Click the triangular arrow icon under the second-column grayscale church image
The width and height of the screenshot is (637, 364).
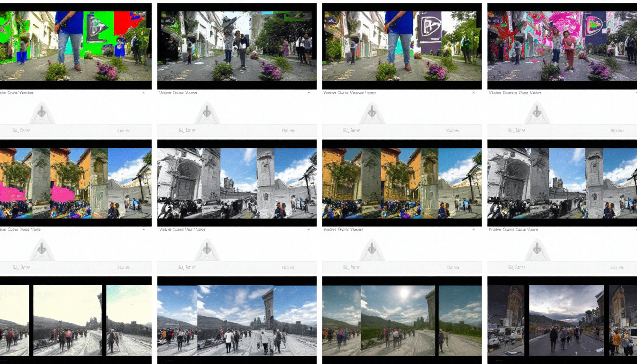pos(207,249)
